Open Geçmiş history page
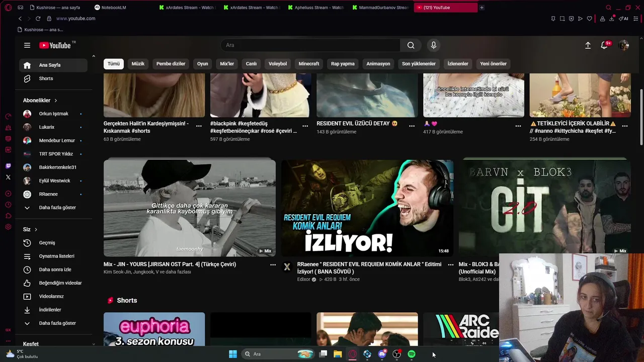This screenshot has height=362, width=644. point(53,243)
